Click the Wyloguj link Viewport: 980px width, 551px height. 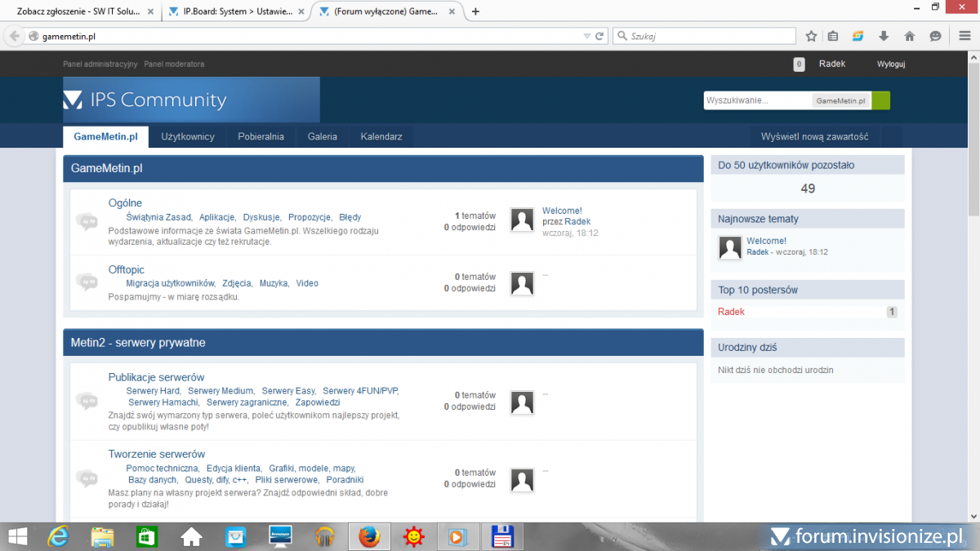click(890, 64)
